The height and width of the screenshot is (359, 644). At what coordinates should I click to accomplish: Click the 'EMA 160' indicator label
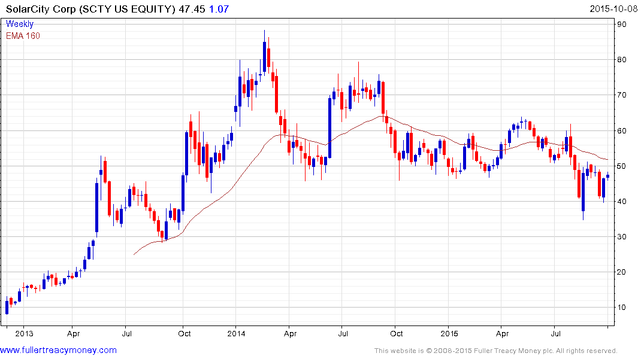click(x=23, y=36)
